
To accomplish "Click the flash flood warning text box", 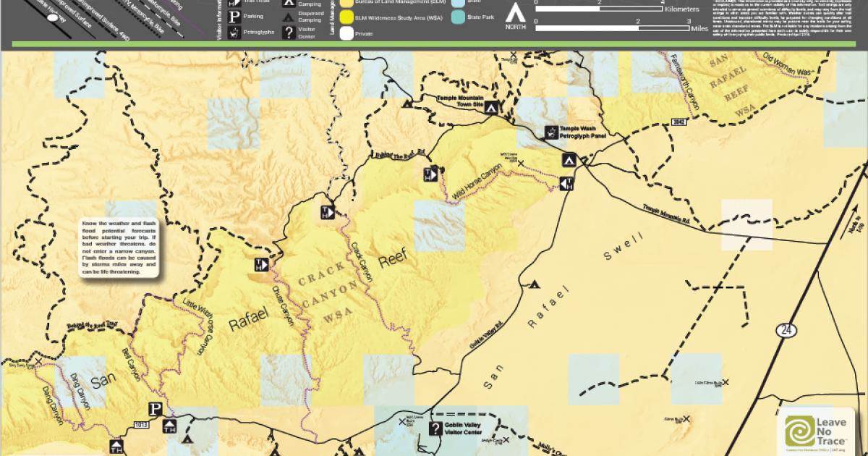I will (117, 248).
